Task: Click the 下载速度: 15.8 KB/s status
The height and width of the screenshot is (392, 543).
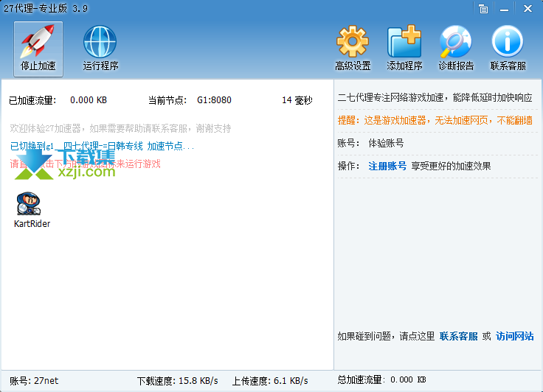Action: [177, 381]
